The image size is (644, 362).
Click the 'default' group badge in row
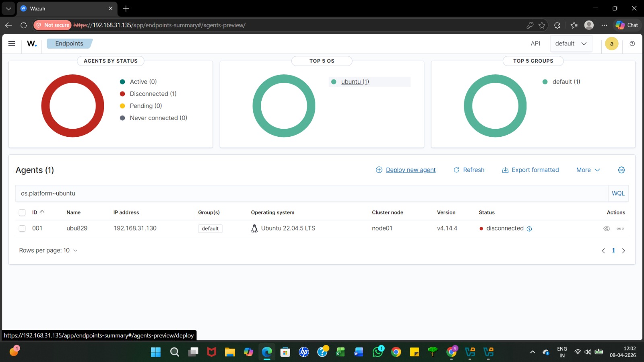210,228
